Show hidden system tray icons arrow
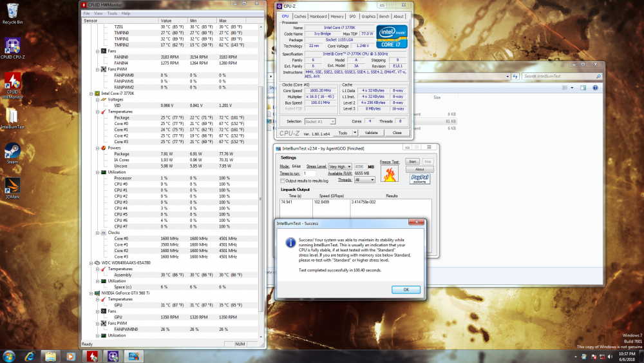 [575, 357]
